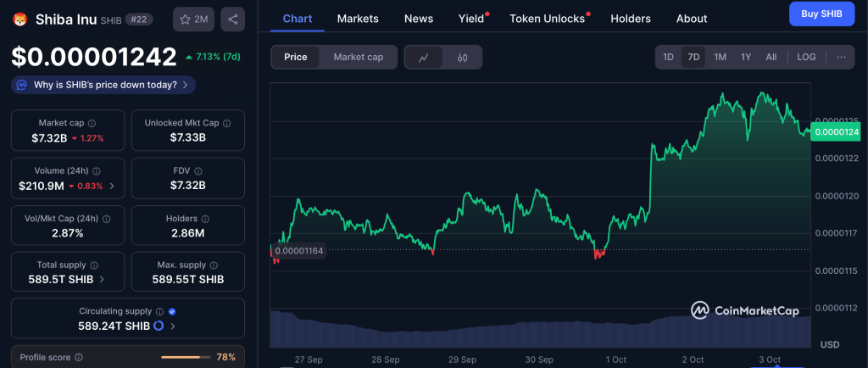Click the star watchlist 2M button
868x368 pixels.
193,19
